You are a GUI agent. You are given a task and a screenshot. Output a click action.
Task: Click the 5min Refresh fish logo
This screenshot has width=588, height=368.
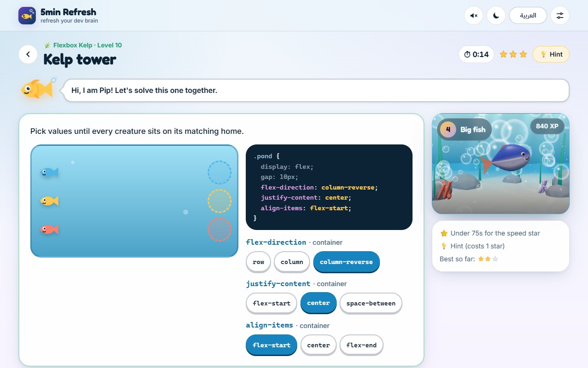pyautogui.click(x=27, y=16)
